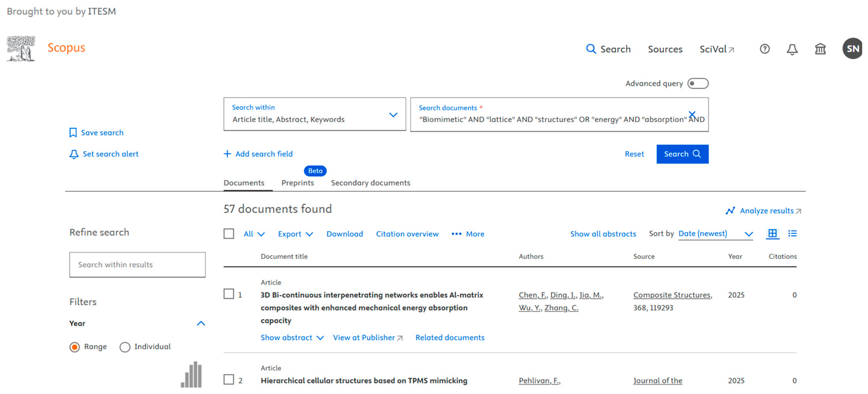Click the Save search bookmark icon

(x=73, y=133)
